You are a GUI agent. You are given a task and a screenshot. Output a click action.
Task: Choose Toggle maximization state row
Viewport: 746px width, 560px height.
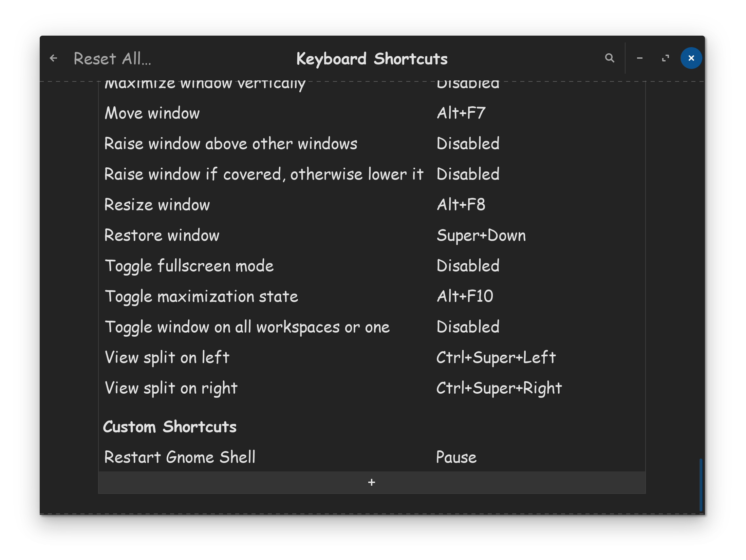[372, 296]
